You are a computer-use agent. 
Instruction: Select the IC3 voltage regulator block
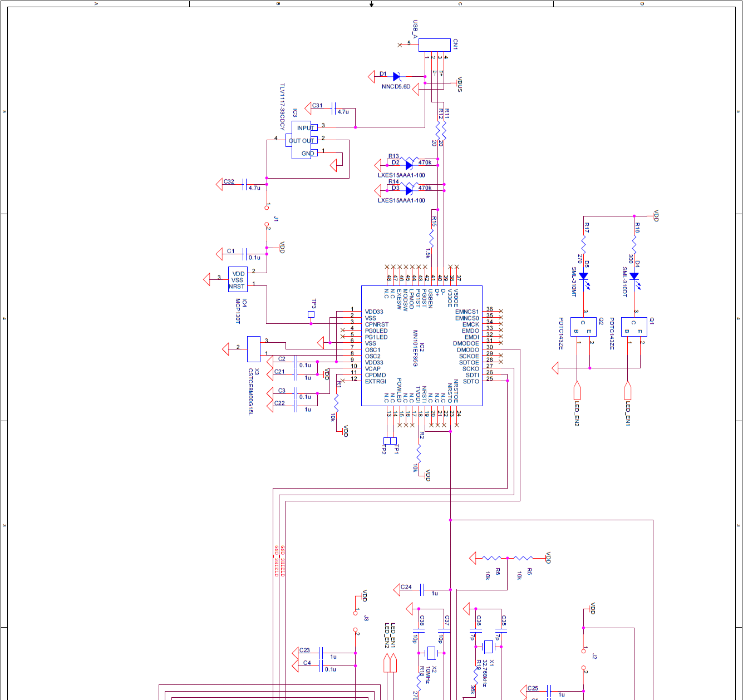pos(302,140)
